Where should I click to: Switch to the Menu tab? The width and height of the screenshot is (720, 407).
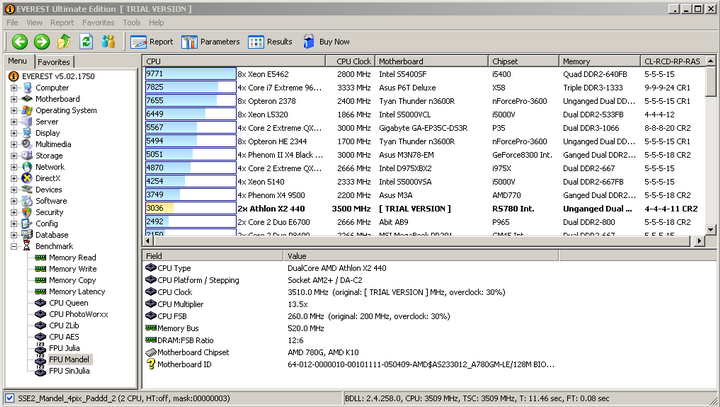coord(17,61)
